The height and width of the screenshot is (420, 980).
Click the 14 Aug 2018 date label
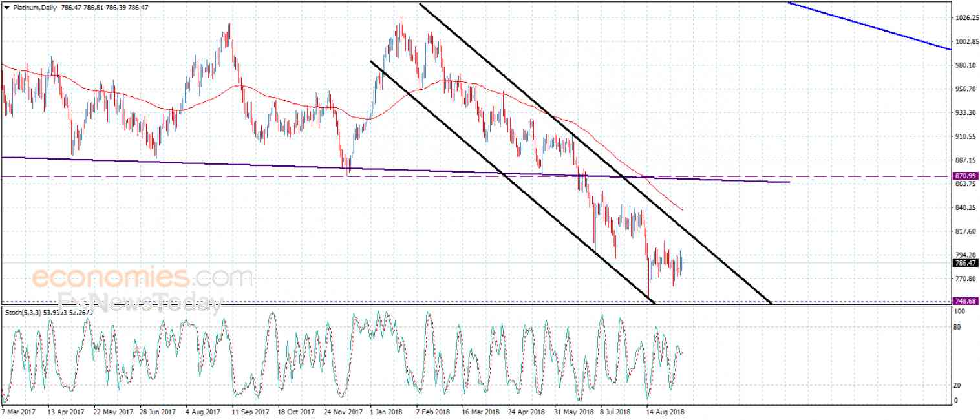(666, 411)
